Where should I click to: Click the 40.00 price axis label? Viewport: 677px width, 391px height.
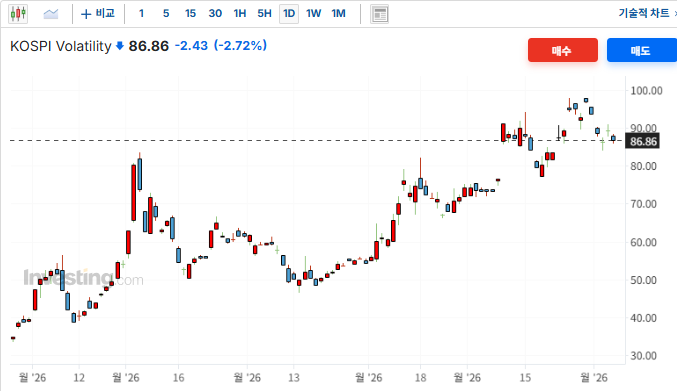coord(643,318)
